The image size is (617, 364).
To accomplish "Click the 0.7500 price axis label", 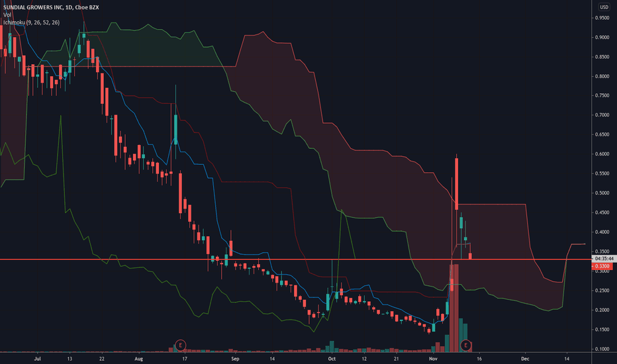I will point(602,95).
